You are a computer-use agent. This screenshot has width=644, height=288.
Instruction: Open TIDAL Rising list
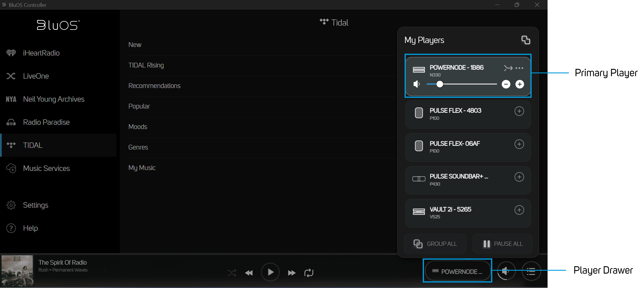(x=262, y=65)
